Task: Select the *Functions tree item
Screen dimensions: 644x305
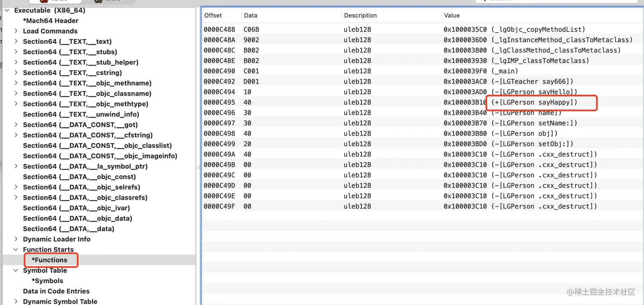Action: [x=49, y=260]
